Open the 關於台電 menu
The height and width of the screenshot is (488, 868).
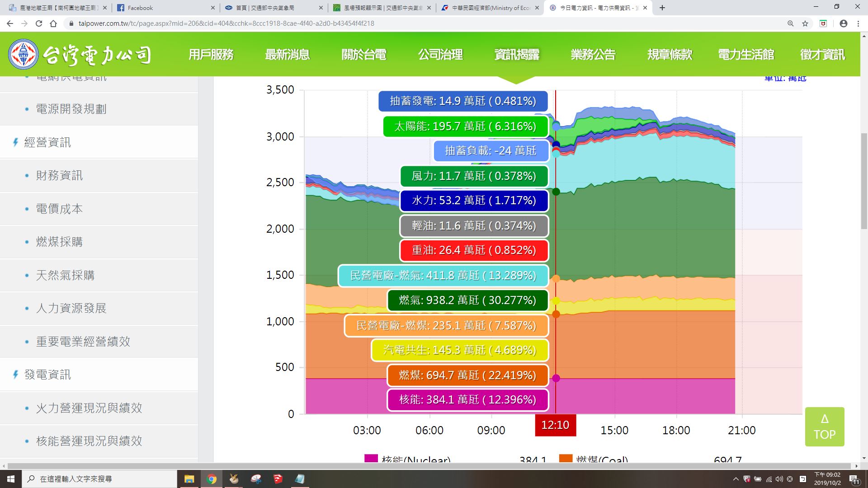[364, 55]
